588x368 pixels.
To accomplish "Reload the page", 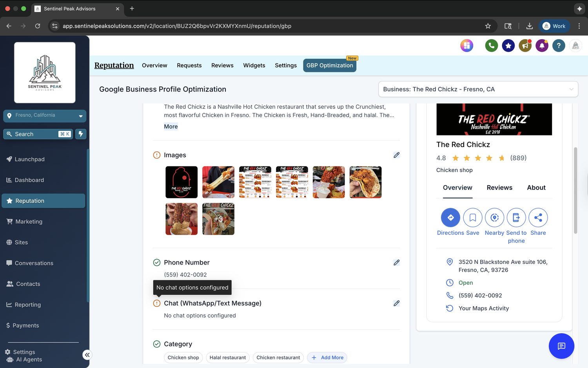I will coord(38,26).
